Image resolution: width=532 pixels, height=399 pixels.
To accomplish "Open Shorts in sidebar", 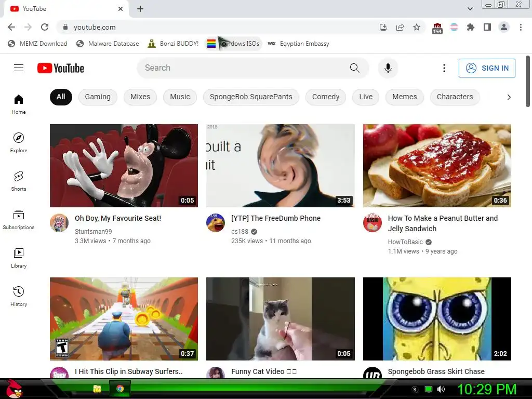I will 19,181.
